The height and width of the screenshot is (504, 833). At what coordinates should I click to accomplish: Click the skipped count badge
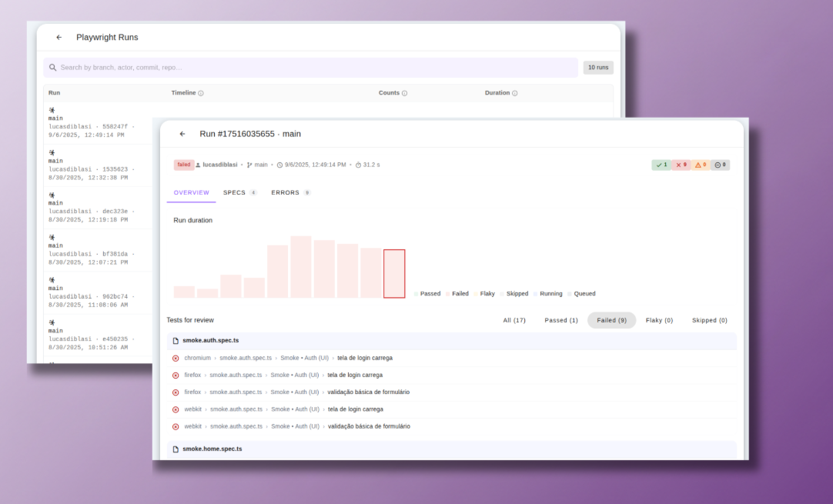click(x=720, y=164)
